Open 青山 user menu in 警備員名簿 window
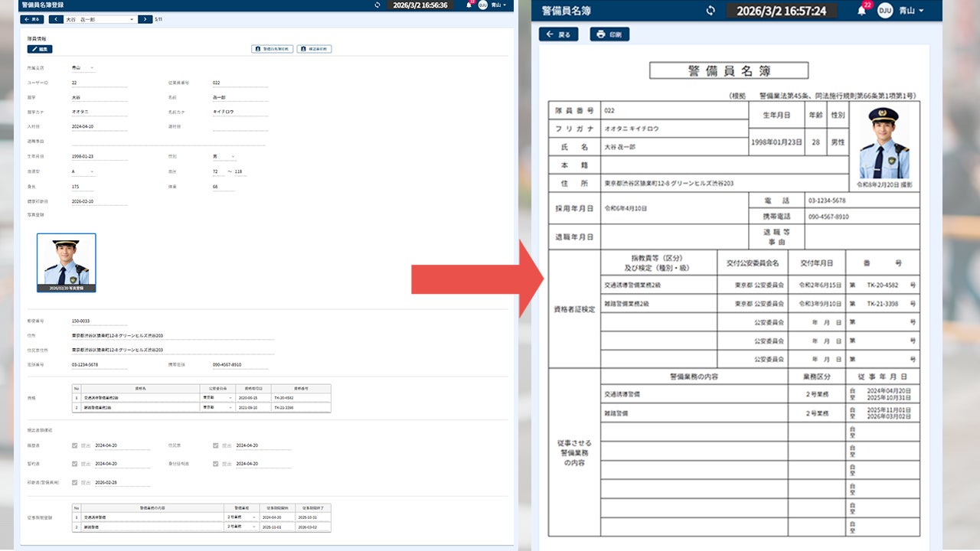980x551 pixels. pos(911,11)
